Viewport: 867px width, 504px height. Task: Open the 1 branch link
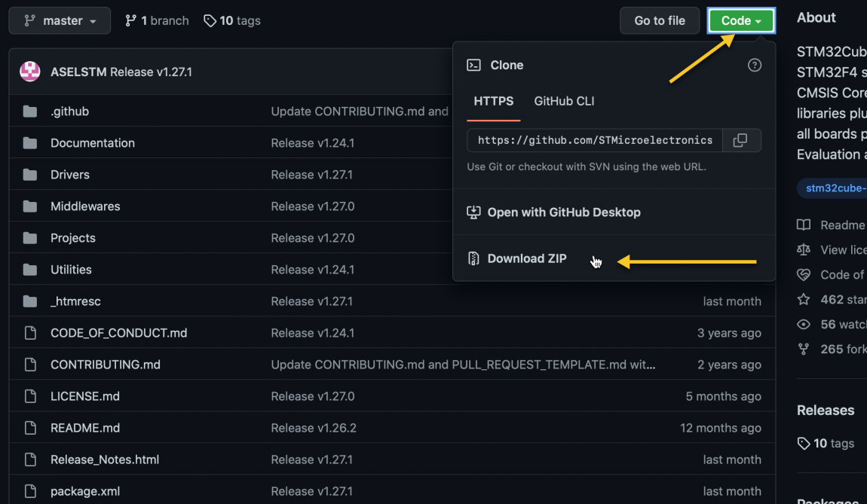(x=157, y=20)
